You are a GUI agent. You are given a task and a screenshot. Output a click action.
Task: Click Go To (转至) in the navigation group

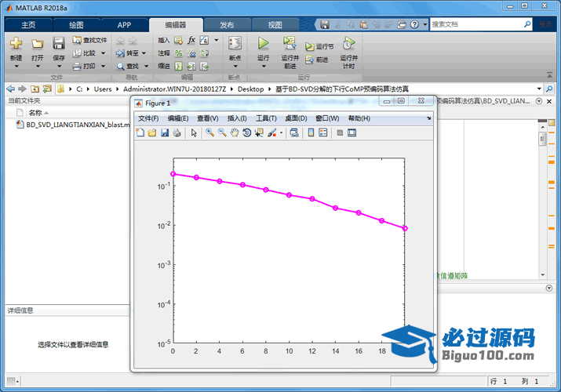click(x=127, y=53)
